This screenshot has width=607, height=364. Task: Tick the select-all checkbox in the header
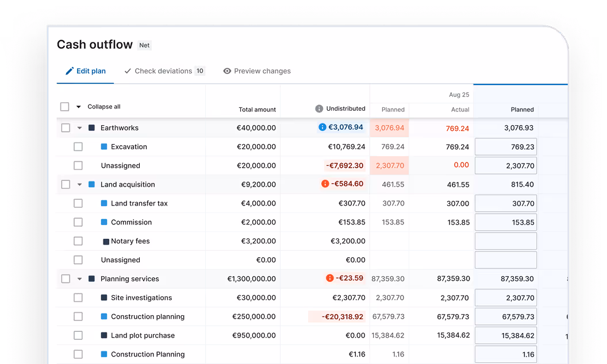pos(64,106)
